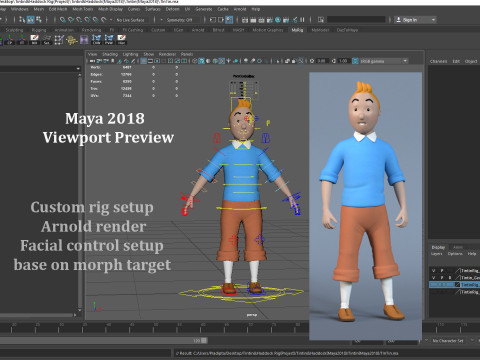Open the Sign In dropdown arrow
Screen dimensions: 480x360
(433, 20)
